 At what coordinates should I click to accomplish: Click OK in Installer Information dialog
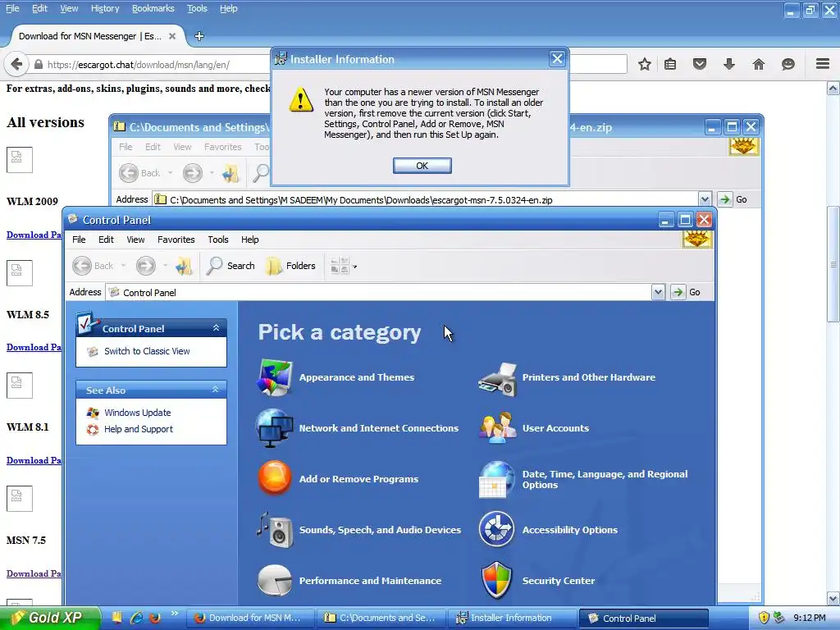(x=422, y=166)
